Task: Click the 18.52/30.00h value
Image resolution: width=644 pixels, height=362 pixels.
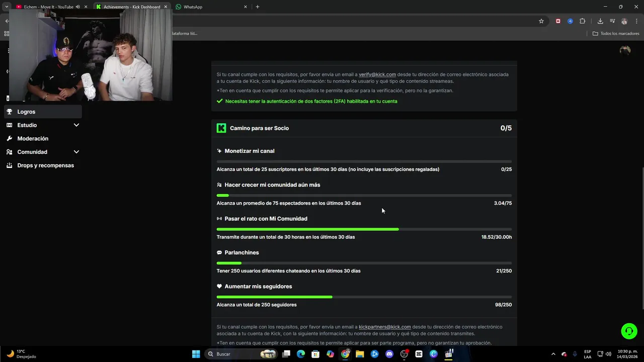Action: 497,237
